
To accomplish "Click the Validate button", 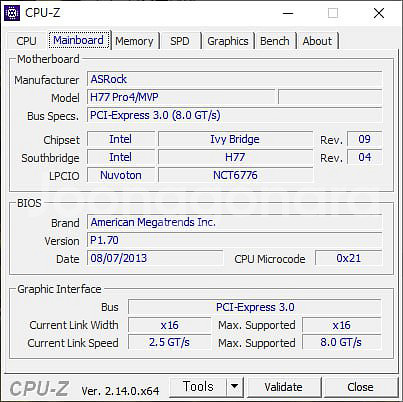I will [x=284, y=387].
